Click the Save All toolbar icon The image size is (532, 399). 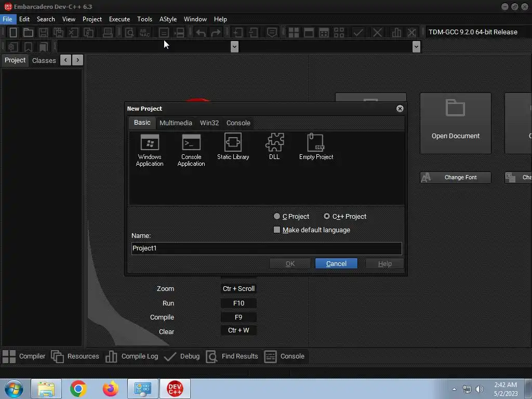[x=58, y=32]
